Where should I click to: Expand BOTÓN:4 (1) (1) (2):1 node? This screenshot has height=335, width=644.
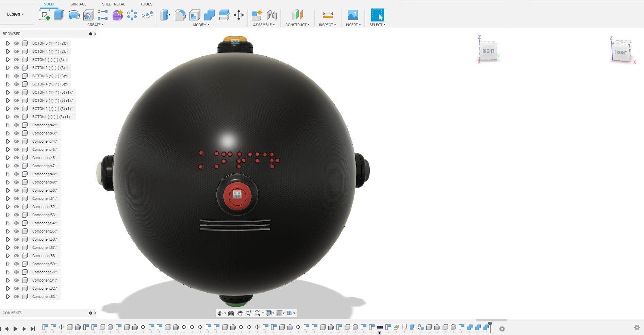[x=8, y=51]
